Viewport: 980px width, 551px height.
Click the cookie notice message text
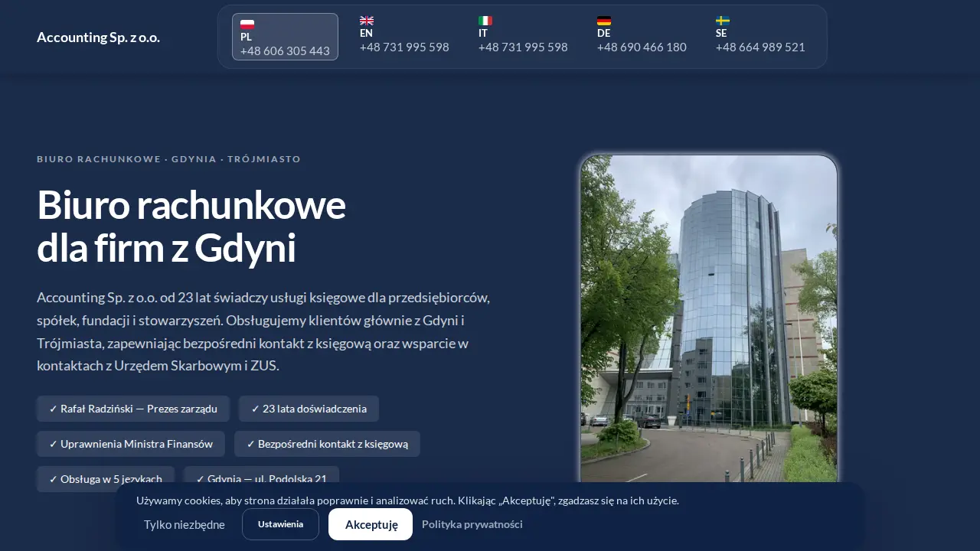click(407, 500)
